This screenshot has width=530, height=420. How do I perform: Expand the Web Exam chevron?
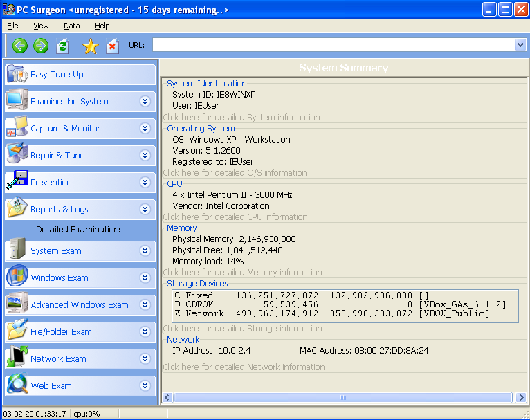tap(145, 386)
